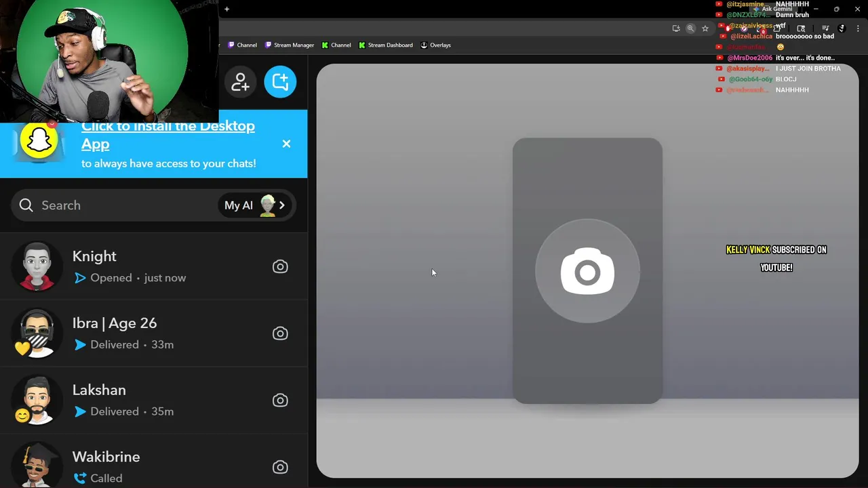Open the Knight chat row
868x488 pixels.
point(153,266)
